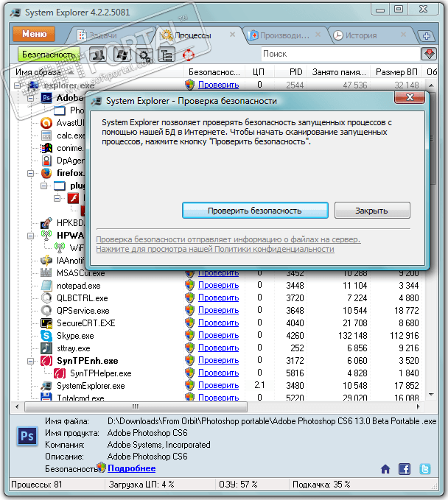Click the tree view icon in toolbar

pyautogui.click(x=167, y=54)
